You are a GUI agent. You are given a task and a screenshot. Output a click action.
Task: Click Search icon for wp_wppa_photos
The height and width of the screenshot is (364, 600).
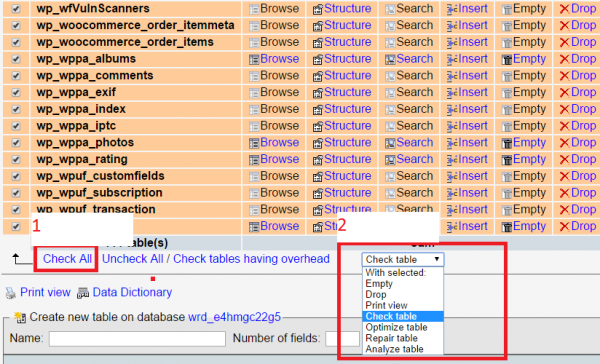point(390,143)
